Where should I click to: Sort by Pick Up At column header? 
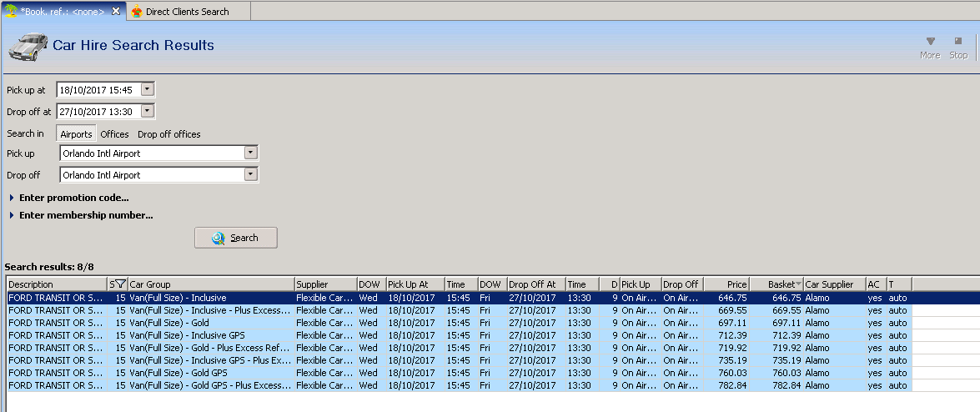click(415, 284)
